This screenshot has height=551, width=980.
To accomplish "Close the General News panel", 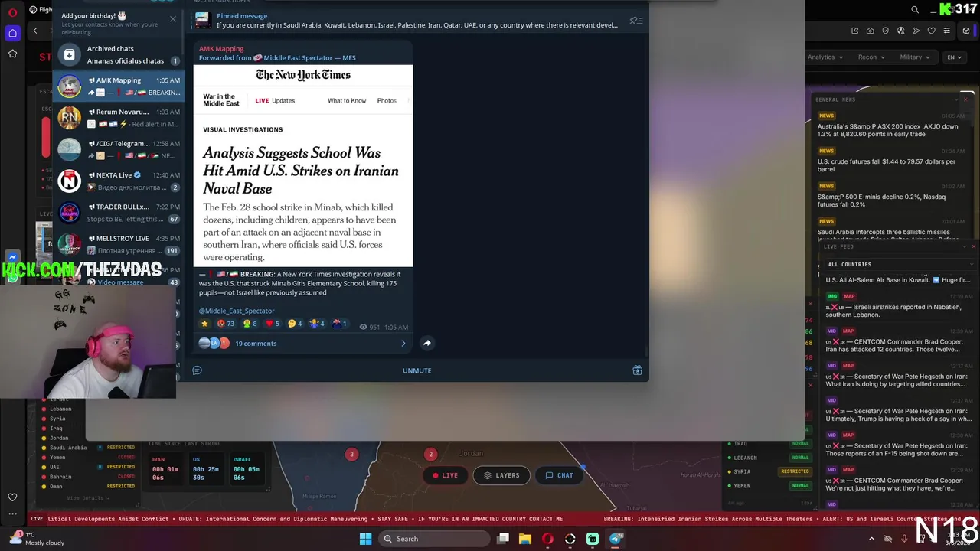I will pos(965,99).
